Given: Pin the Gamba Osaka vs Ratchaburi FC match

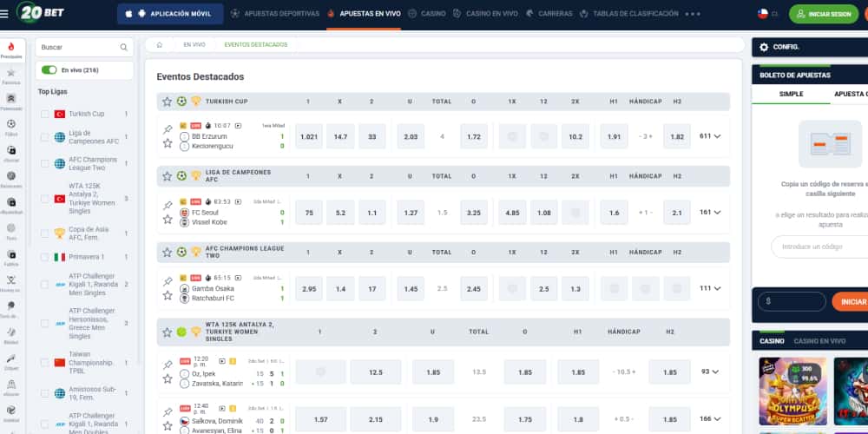Looking at the screenshot, I should (168, 282).
